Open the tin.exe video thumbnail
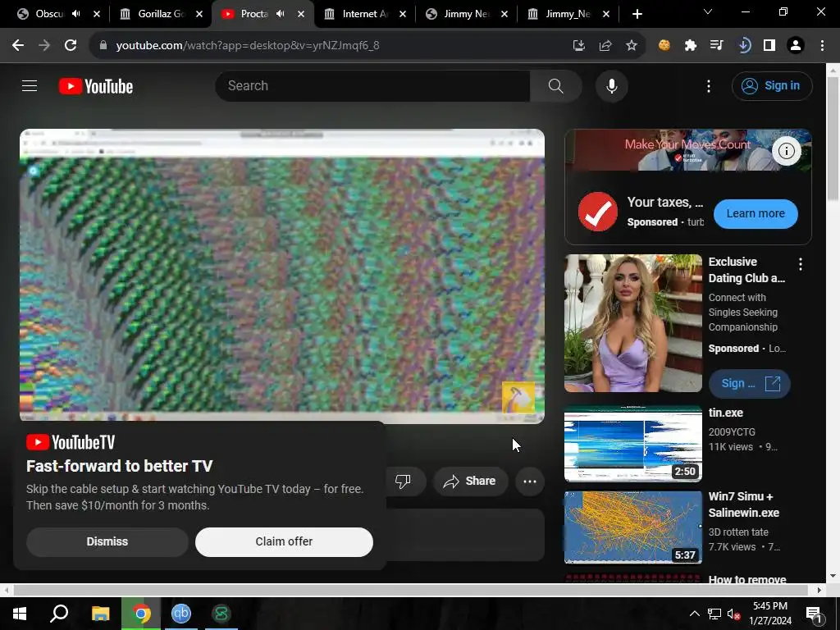The width and height of the screenshot is (840, 630). click(633, 444)
